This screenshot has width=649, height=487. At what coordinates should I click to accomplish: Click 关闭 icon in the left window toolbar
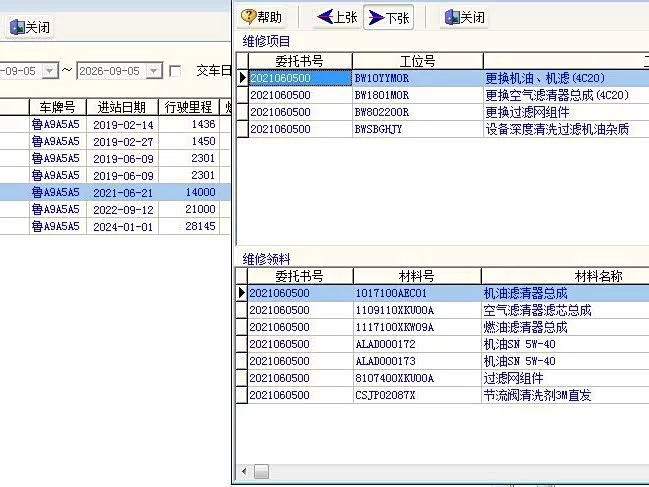17,27
